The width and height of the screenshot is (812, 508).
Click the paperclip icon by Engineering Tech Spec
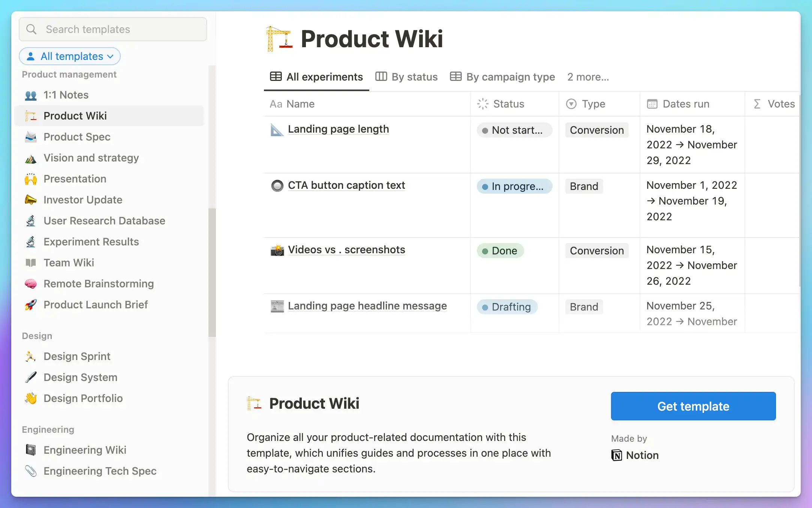31,471
